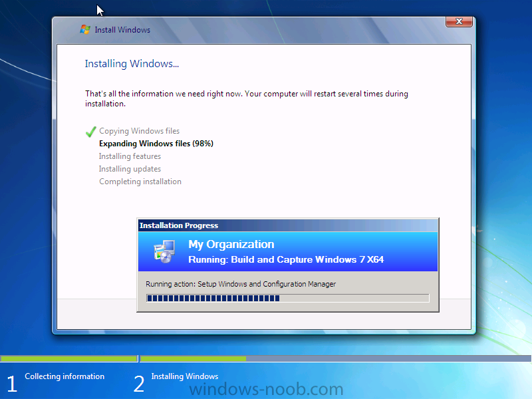This screenshot has height=399, width=532.
Task: Click the Collecting information green progress bar
Action: pos(68,358)
